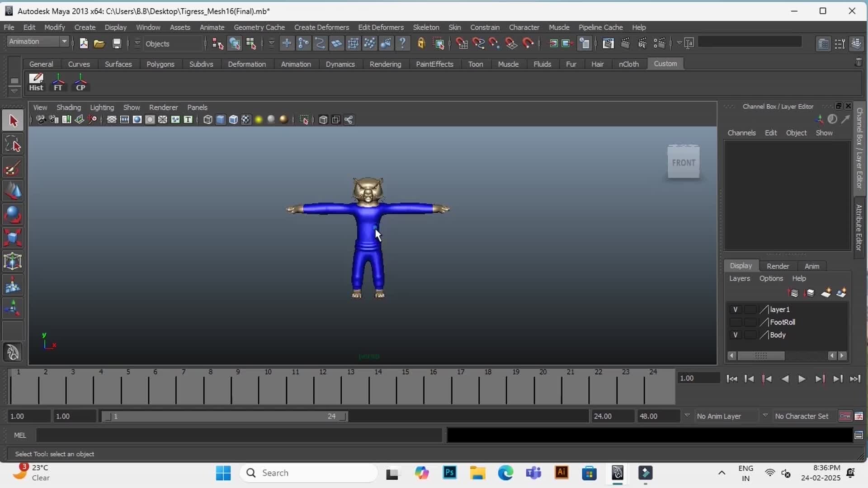Click the FRONT view cube
The image size is (868, 488).
pyautogui.click(x=683, y=162)
